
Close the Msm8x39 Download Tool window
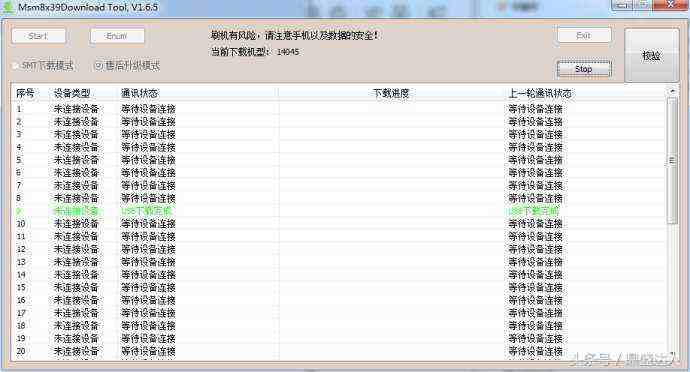[670, 5]
